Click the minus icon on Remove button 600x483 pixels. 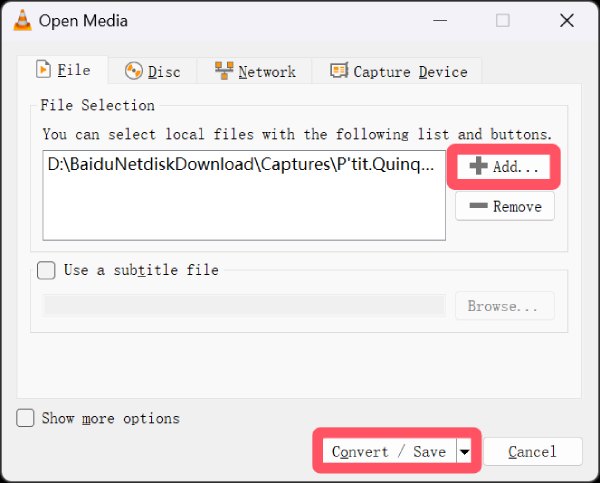coord(479,206)
